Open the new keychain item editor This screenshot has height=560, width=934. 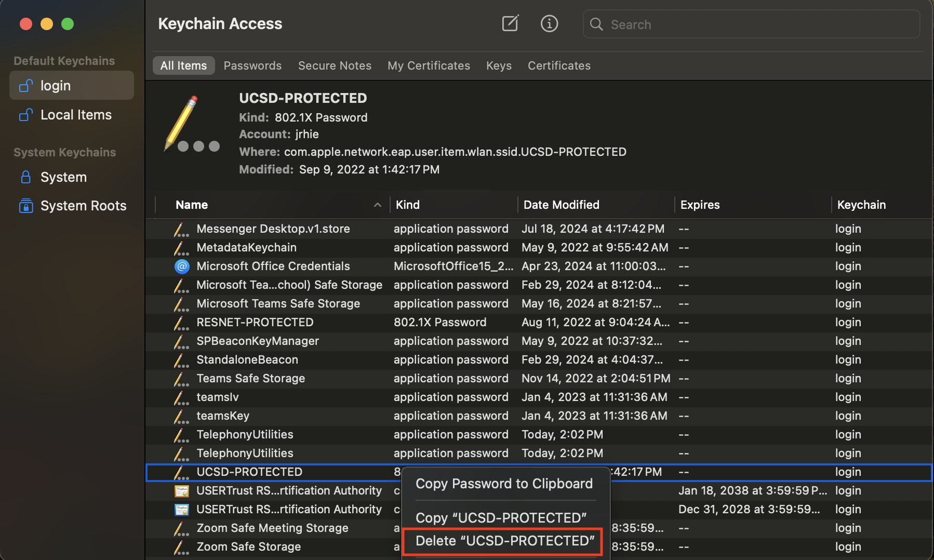(510, 23)
